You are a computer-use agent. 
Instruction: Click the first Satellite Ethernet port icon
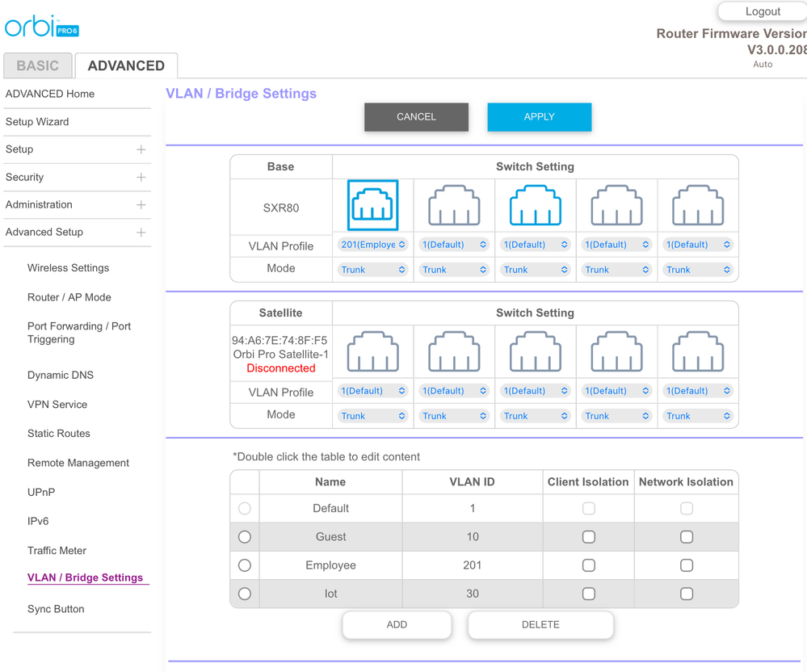point(372,352)
